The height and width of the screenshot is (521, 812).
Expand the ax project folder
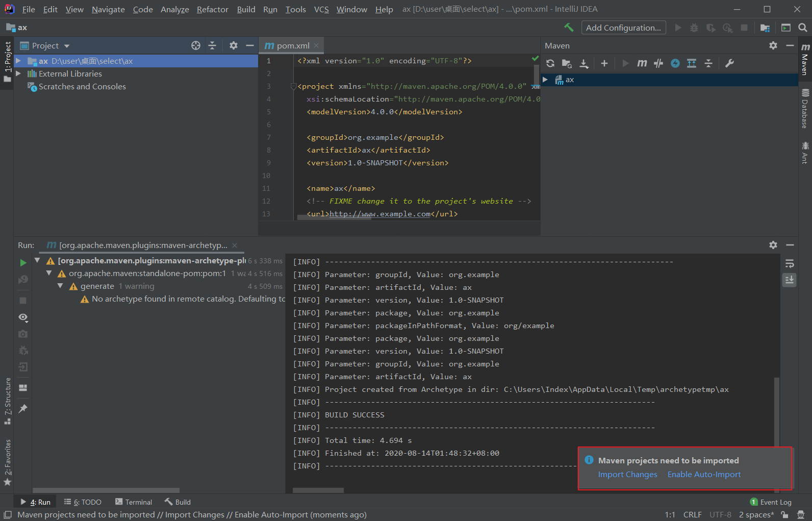[x=18, y=61]
